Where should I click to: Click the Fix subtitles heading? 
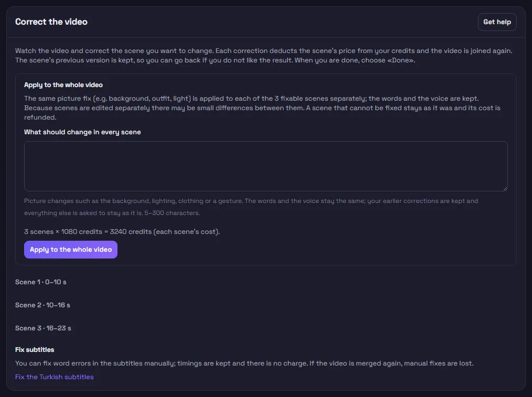[35, 349]
